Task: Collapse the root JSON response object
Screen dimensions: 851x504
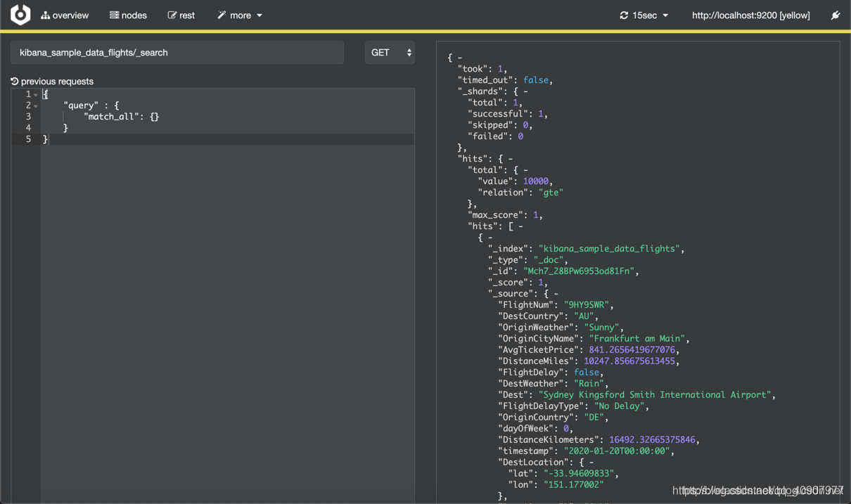Action: click(460, 58)
